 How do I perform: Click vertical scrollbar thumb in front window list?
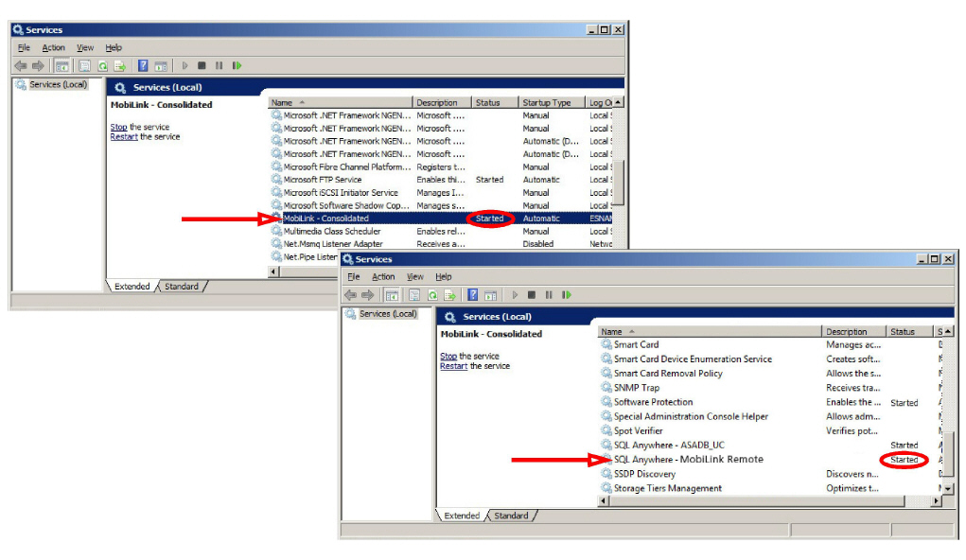point(948,454)
